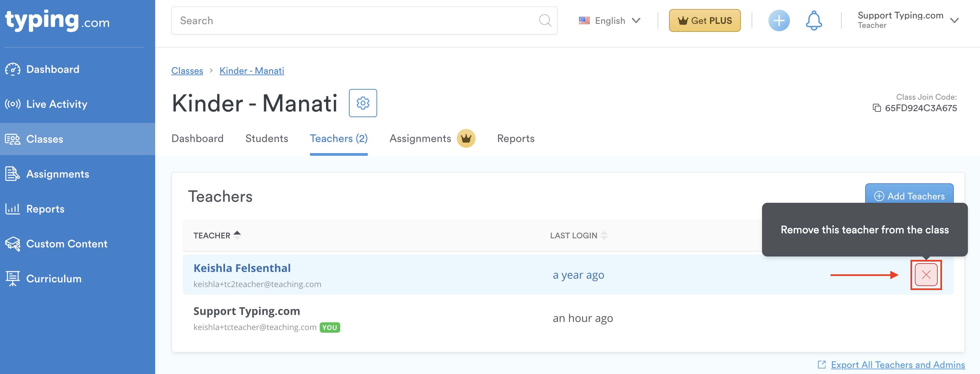Image resolution: width=980 pixels, height=374 pixels.
Task: Select the Assignments tab with crown
Action: click(420, 139)
